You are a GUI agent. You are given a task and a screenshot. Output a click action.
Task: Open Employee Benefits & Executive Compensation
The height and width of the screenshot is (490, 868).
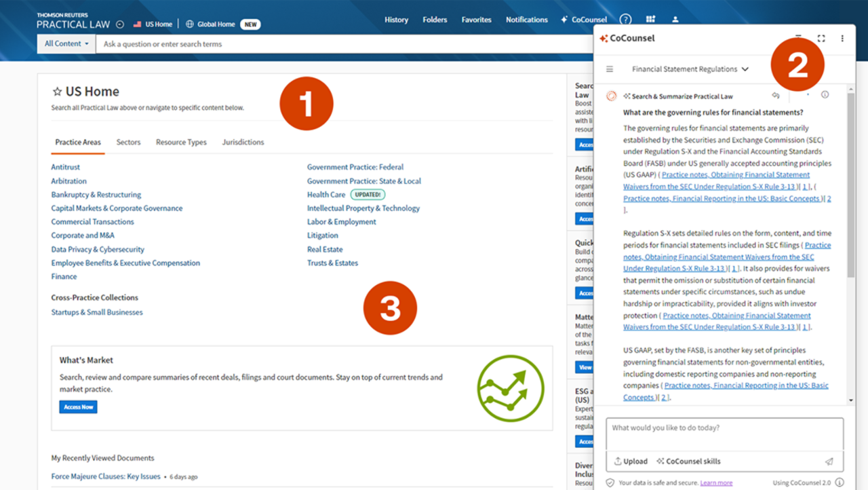click(125, 263)
